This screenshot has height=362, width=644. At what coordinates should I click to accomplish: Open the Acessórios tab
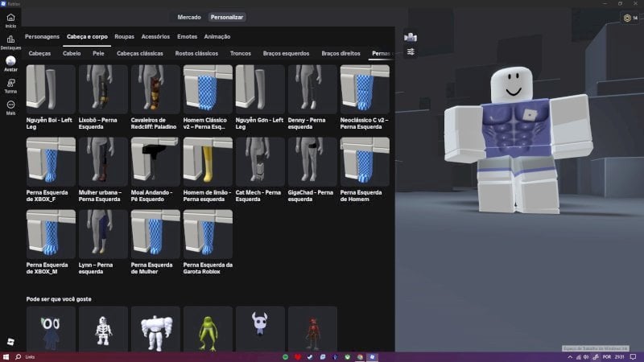coord(155,36)
